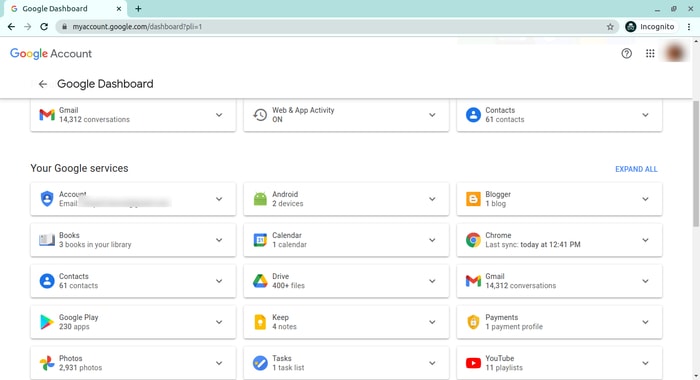Expand the YouTube playlists card

click(x=645, y=363)
